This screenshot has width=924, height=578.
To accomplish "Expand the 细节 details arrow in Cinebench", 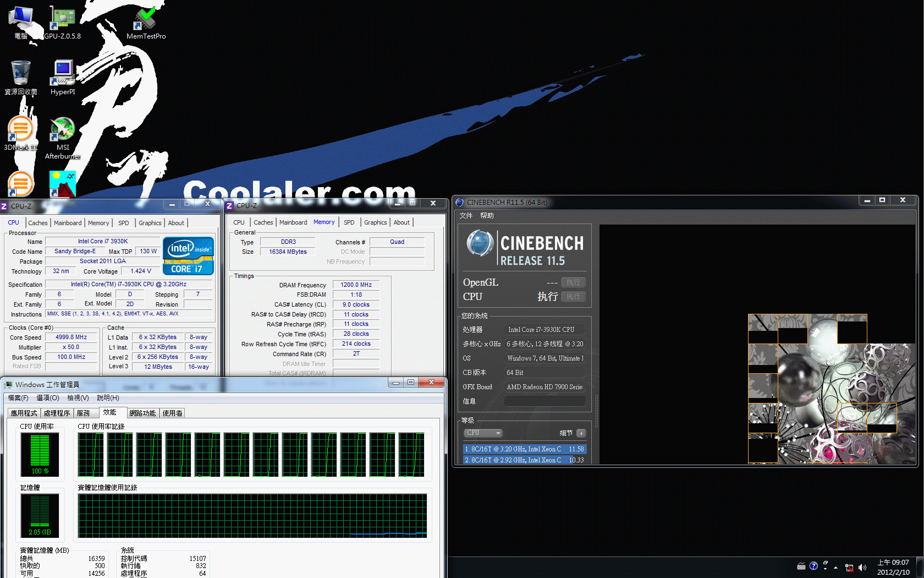I will [x=581, y=433].
